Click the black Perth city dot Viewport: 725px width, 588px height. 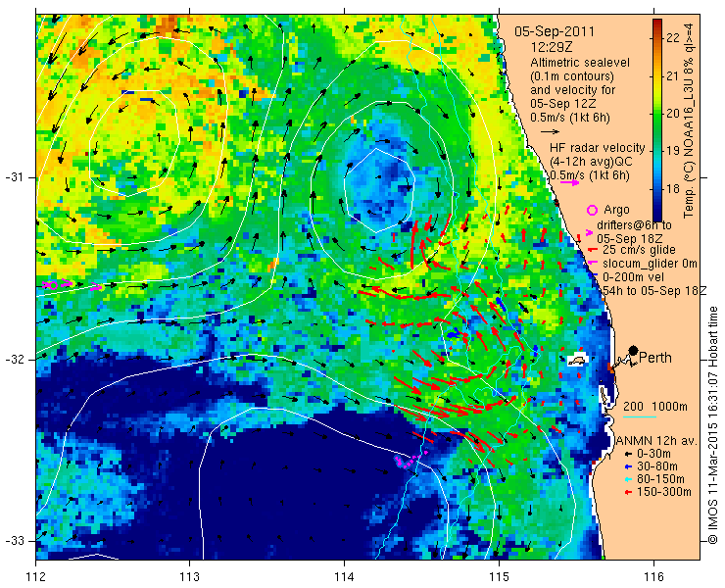(633, 350)
